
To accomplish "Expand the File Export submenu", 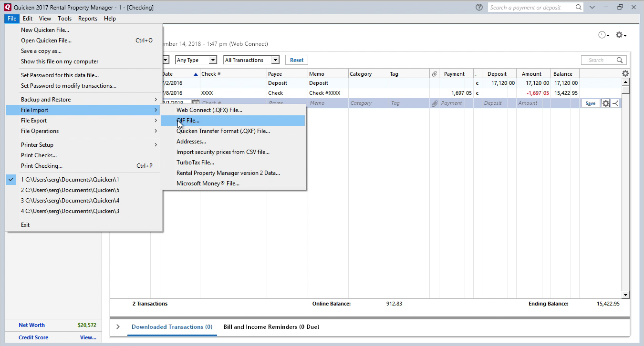I will (84, 121).
